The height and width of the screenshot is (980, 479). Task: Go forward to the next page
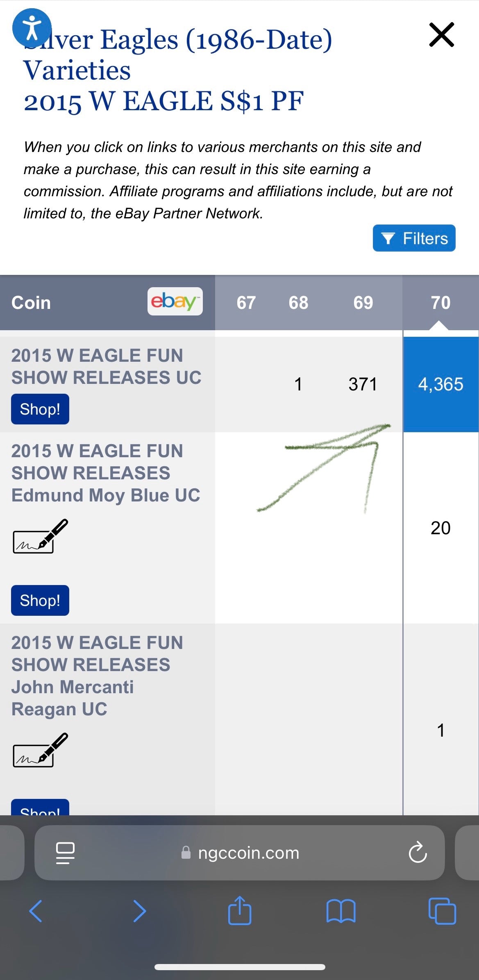tap(139, 911)
